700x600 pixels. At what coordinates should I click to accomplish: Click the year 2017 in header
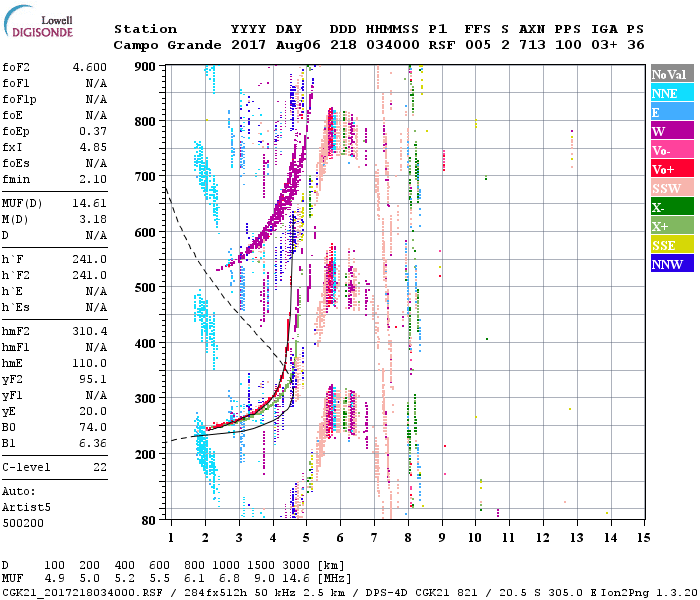249,45
